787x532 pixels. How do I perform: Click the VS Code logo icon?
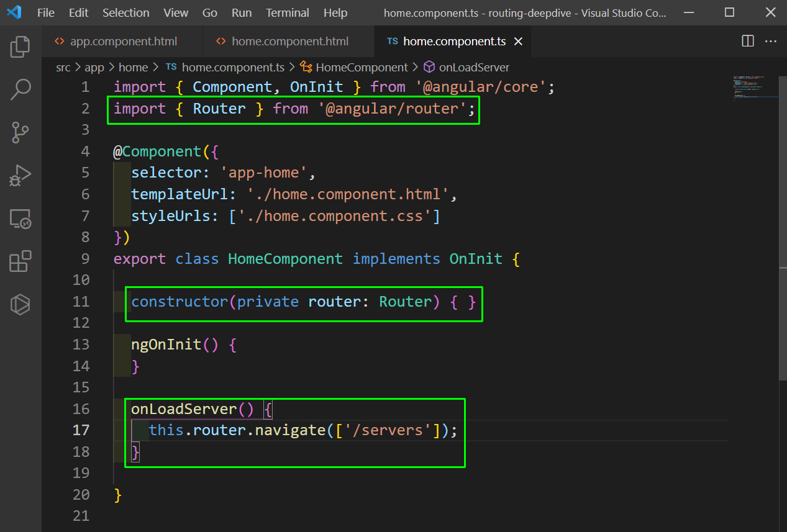pos(14,12)
